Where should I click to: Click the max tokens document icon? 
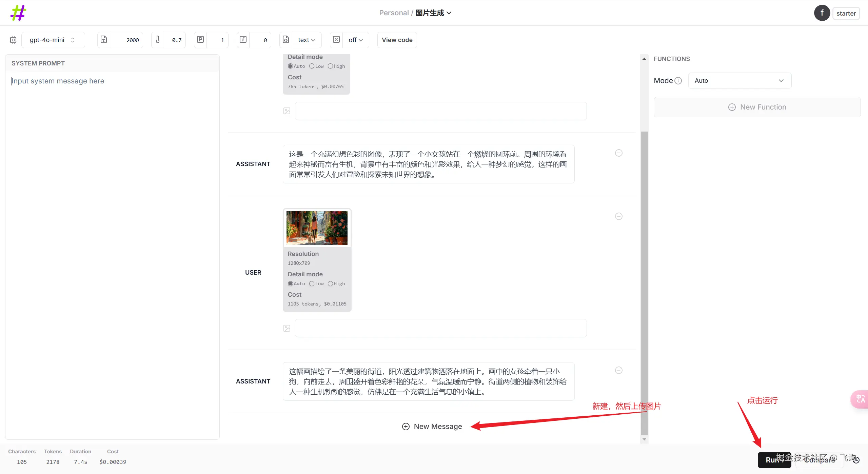[104, 40]
